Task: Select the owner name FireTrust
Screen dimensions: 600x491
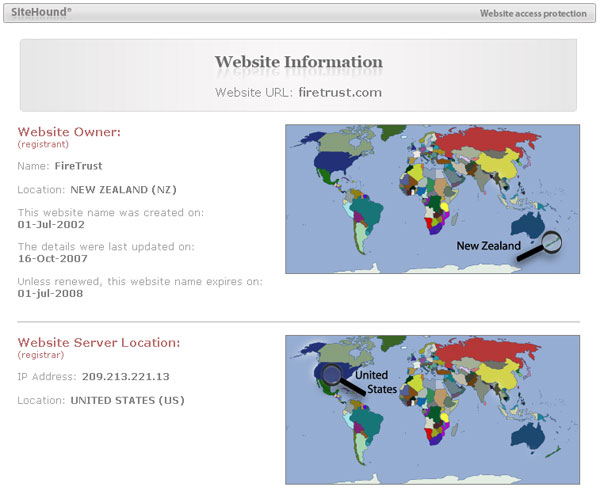Action: coord(78,166)
